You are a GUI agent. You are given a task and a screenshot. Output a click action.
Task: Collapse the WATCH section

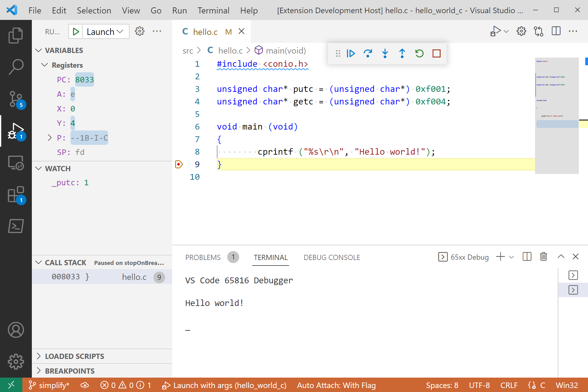point(58,168)
